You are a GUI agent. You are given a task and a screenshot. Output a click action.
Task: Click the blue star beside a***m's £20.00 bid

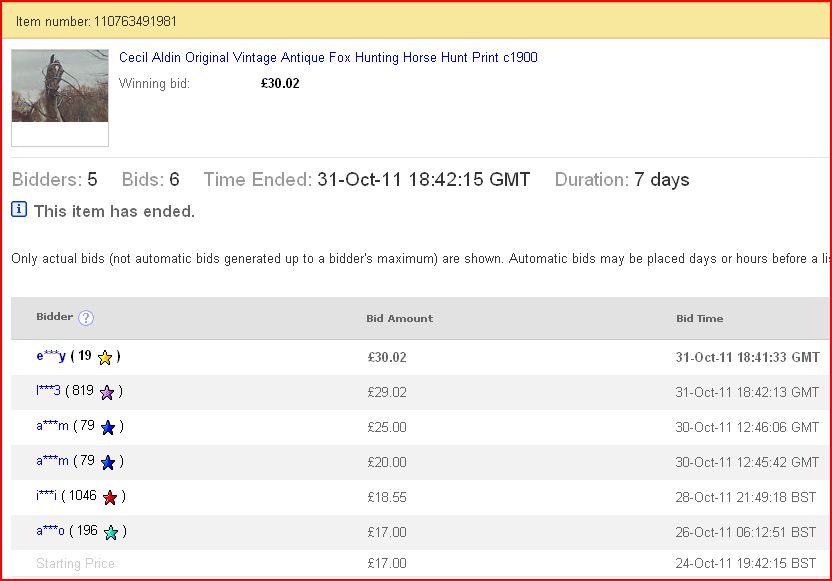[x=108, y=463]
